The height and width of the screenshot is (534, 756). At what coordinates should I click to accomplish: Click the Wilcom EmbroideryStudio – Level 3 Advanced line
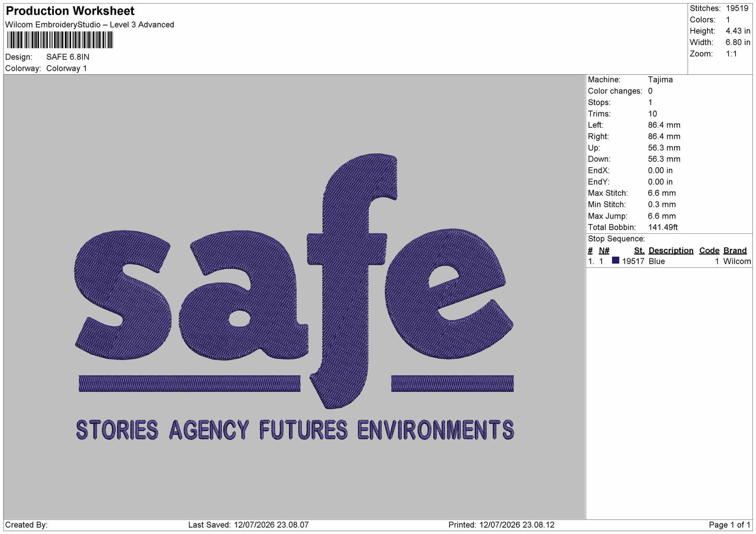point(89,25)
